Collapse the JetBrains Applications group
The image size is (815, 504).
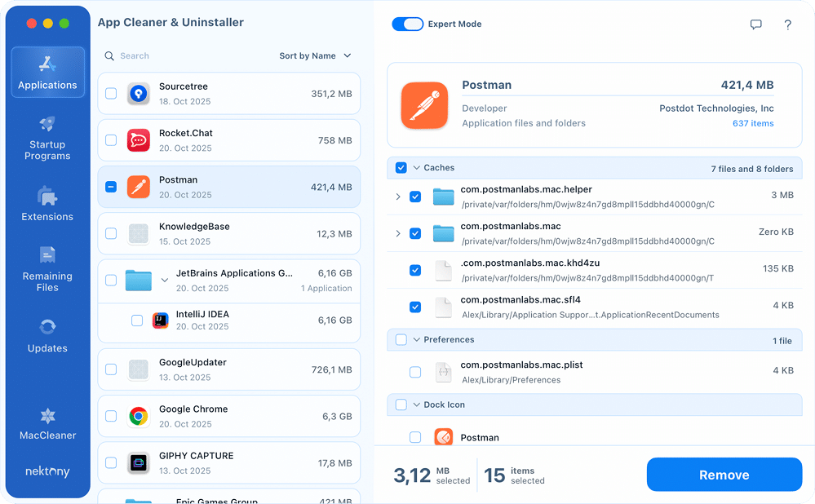pos(165,280)
